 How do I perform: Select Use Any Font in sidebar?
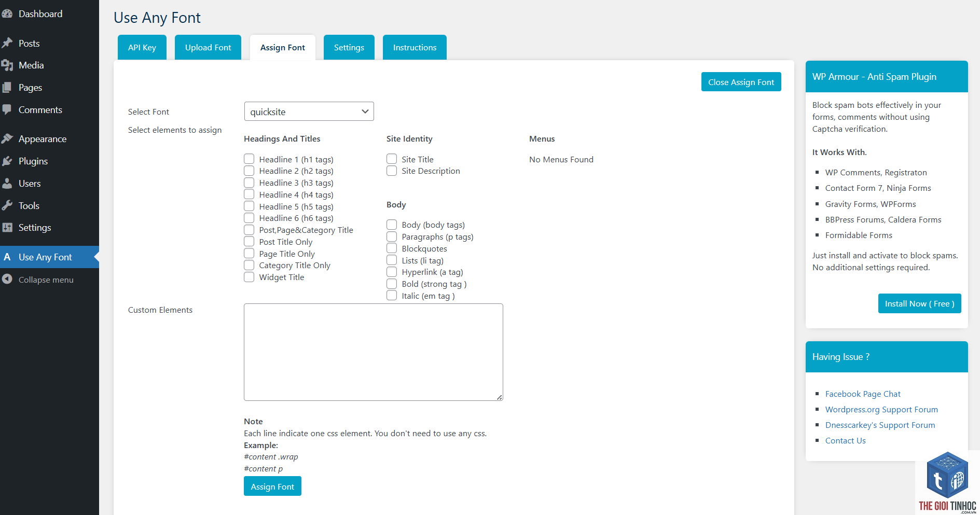49,257
